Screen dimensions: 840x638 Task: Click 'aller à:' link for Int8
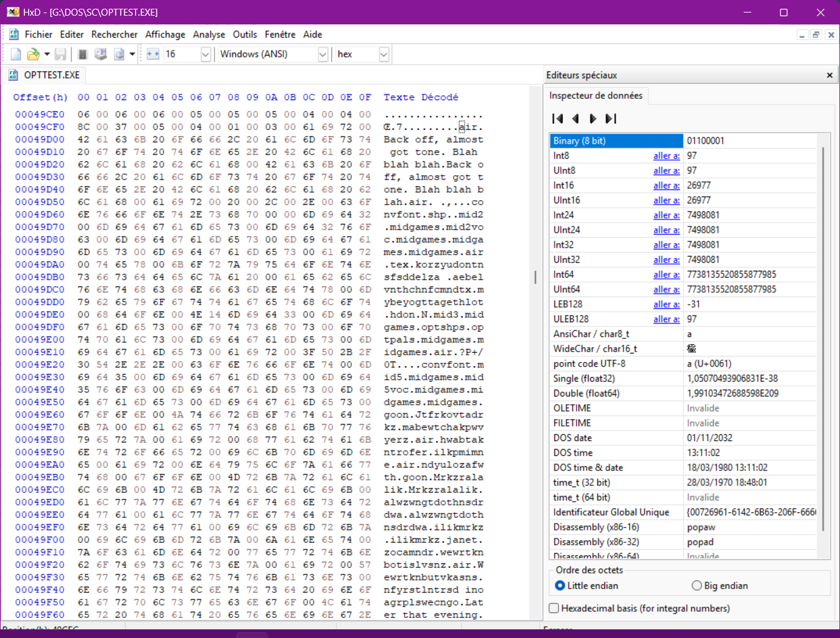click(x=666, y=156)
